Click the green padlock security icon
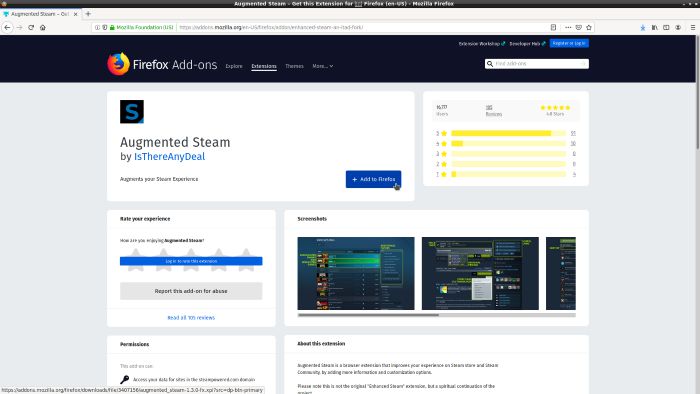The height and width of the screenshot is (394, 700). point(112,27)
